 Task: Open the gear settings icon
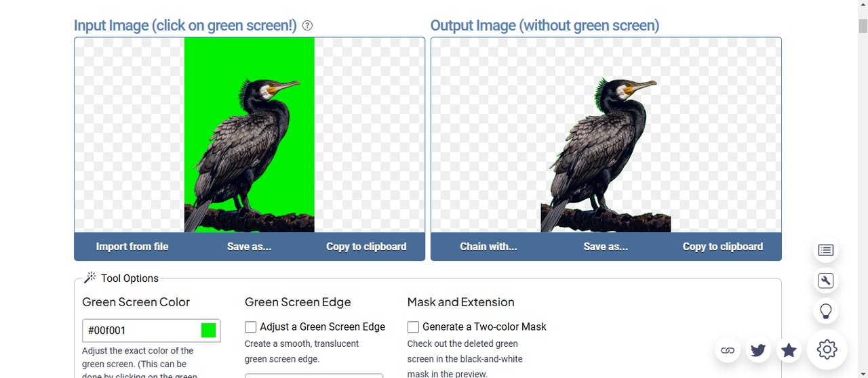pyautogui.click(x=827, y=350)
